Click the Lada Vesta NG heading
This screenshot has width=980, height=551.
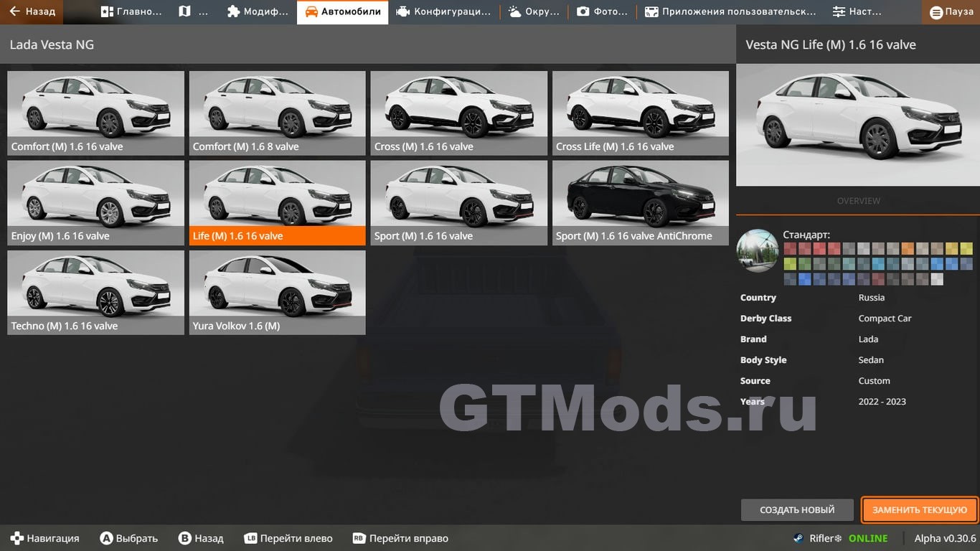(52, 44)
